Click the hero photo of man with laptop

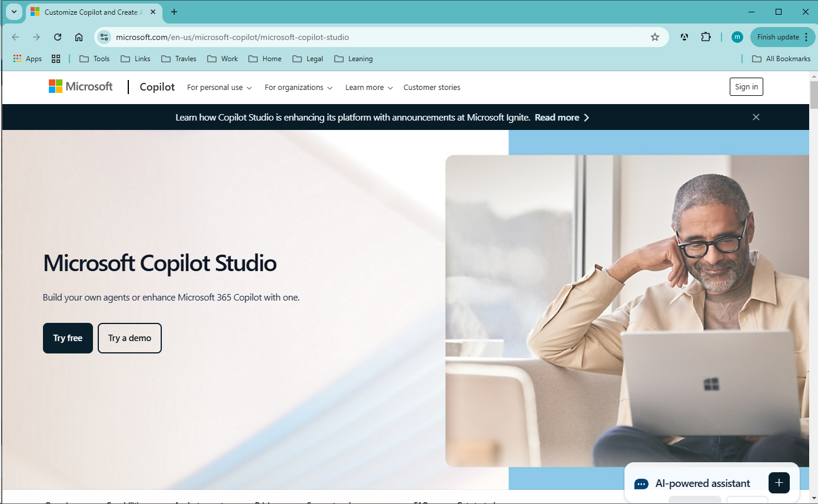tap(627, 311)
